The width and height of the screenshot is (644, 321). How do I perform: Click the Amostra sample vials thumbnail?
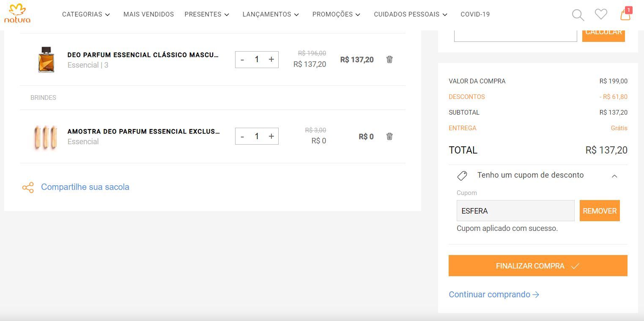(45, 137)
